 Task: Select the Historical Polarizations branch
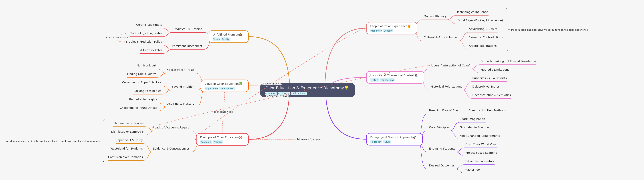point(446,87)
